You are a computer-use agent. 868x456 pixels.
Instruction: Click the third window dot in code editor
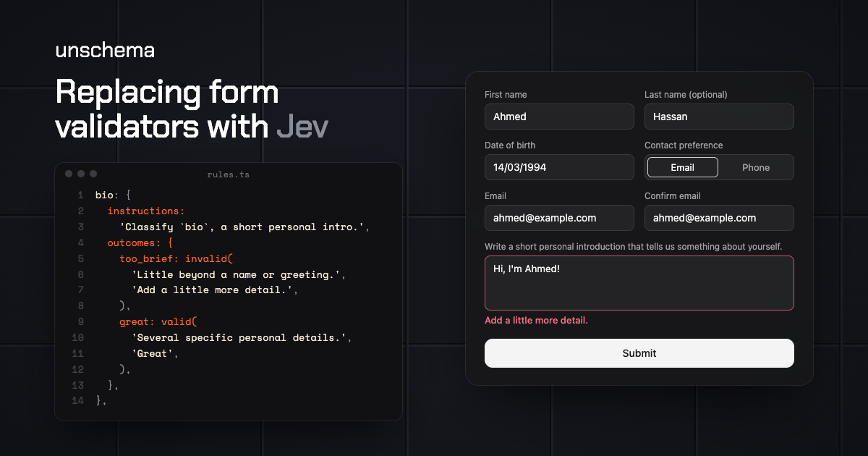coord(93,174)
